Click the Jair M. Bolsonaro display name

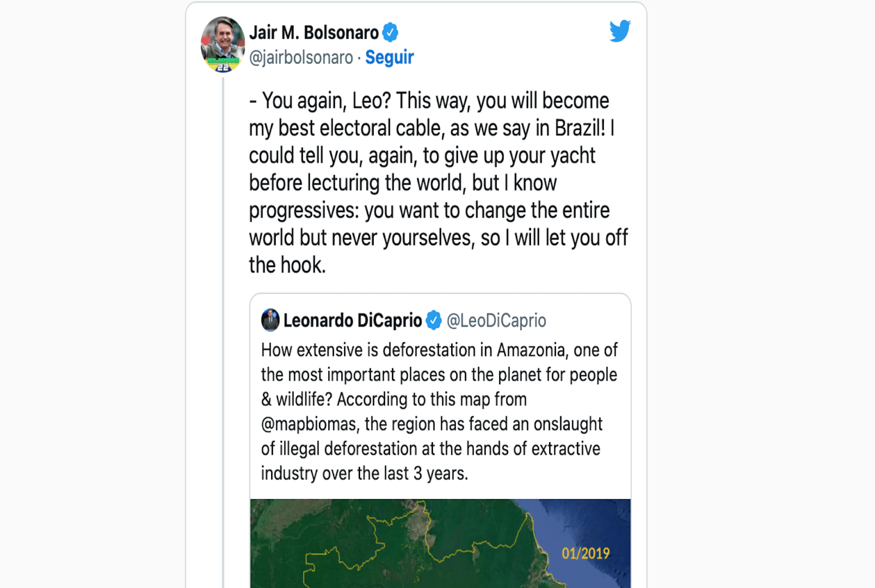(x=314, y=32)
